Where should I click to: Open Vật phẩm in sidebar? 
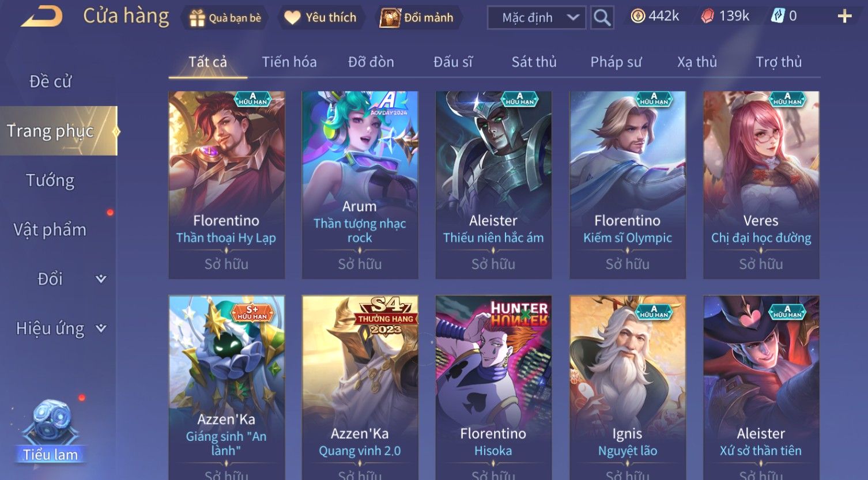click(x=50, y=229)
